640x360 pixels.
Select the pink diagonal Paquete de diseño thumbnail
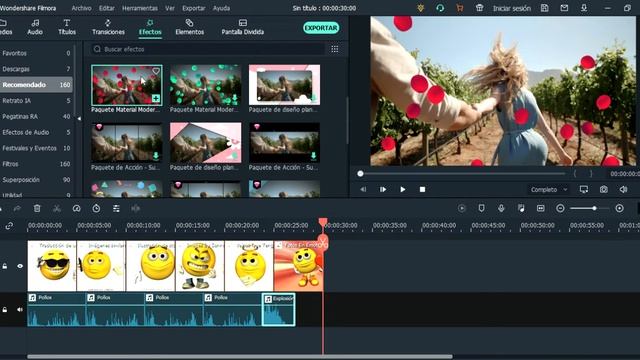205,142
